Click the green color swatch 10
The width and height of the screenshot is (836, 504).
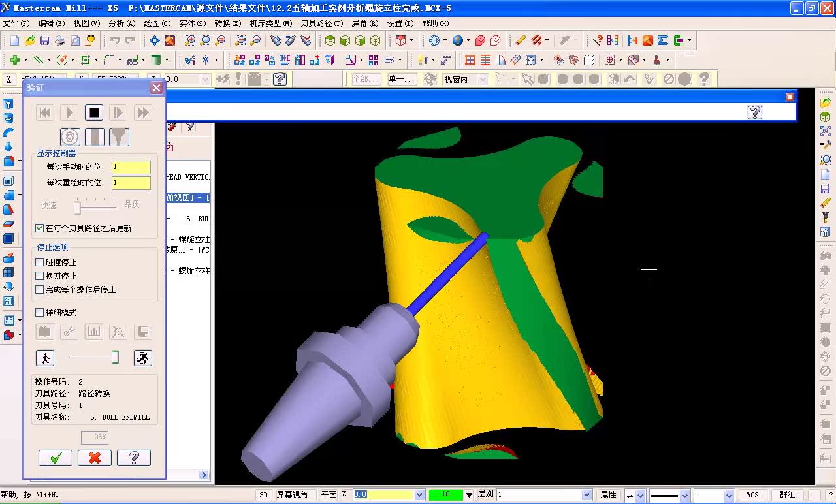point(446,495)
